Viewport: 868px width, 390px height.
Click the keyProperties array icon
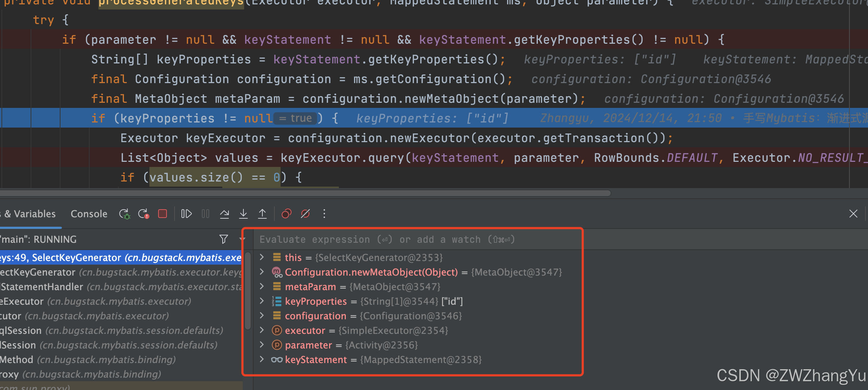(277, 301)
